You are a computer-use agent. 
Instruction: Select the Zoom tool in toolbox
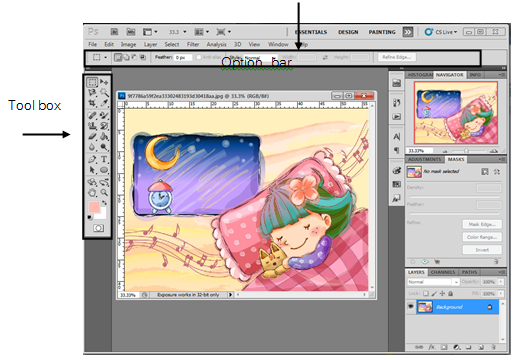click(x=104, y=193)
